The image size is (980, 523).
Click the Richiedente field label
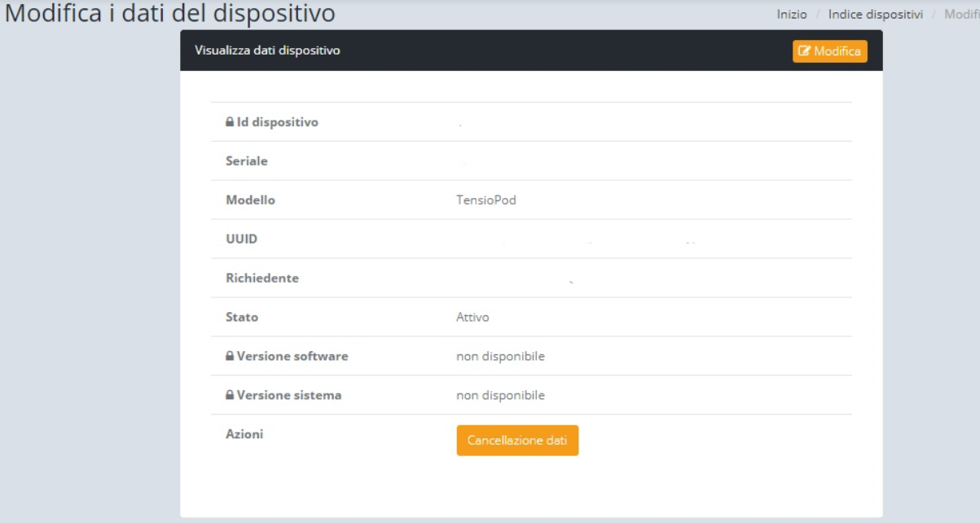point(262,279)
